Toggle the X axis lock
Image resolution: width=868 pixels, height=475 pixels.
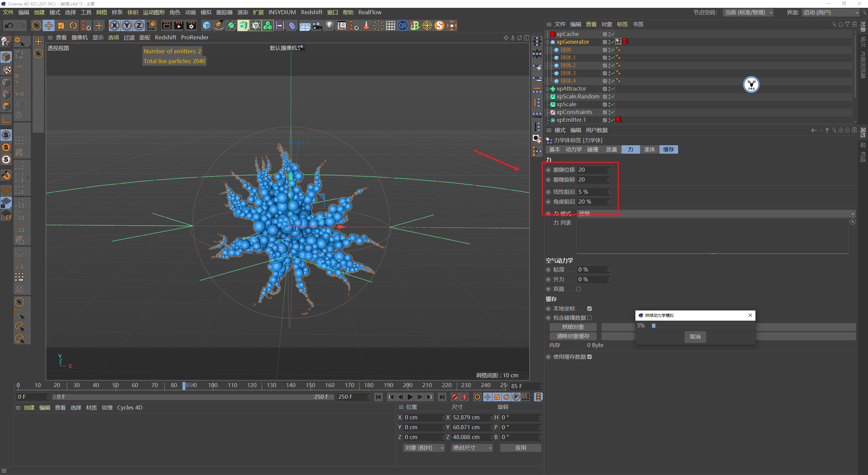pyautogui.click(x=115, y=25)
